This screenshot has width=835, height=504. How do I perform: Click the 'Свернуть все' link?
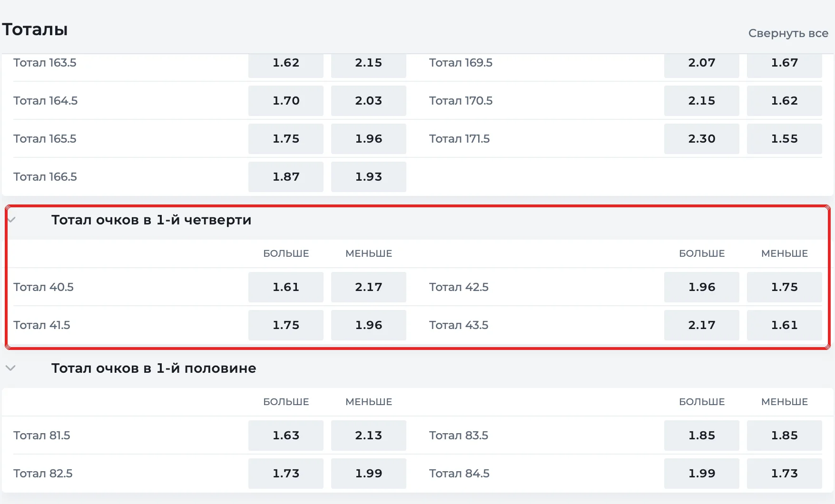coord(788,33)
